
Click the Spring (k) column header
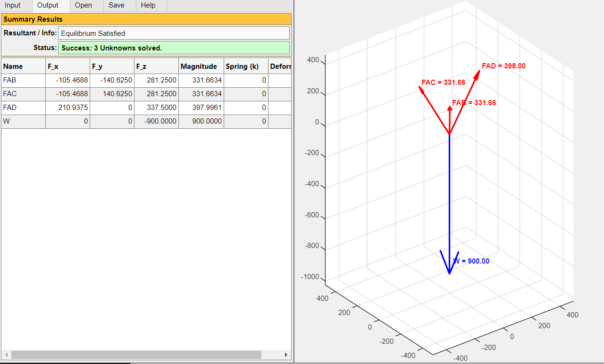coord(246,66)
